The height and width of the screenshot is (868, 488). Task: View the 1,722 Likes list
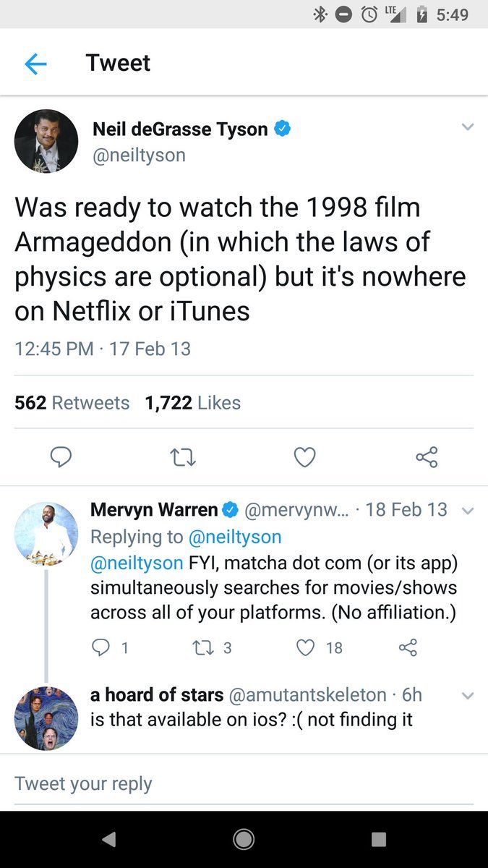(193, 403)
